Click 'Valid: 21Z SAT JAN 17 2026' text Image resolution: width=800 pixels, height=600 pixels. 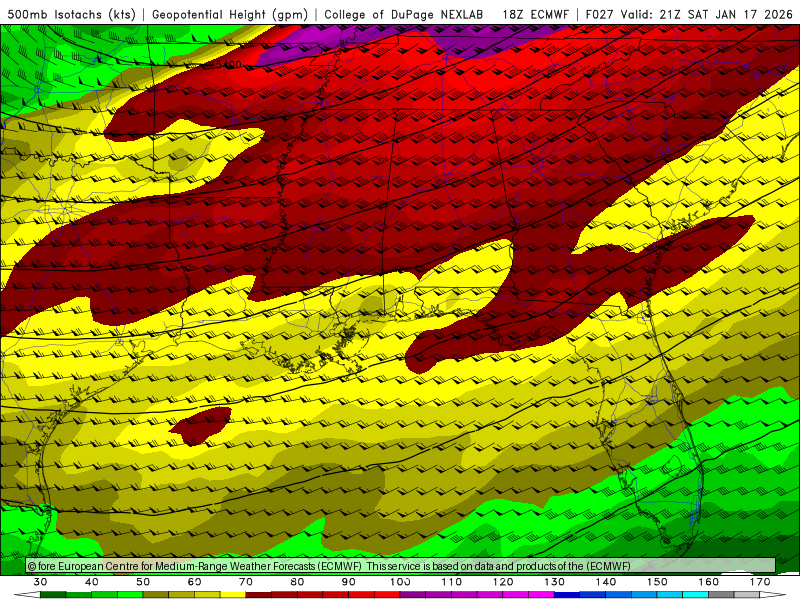pyautogui.click(x=707, y=14)
